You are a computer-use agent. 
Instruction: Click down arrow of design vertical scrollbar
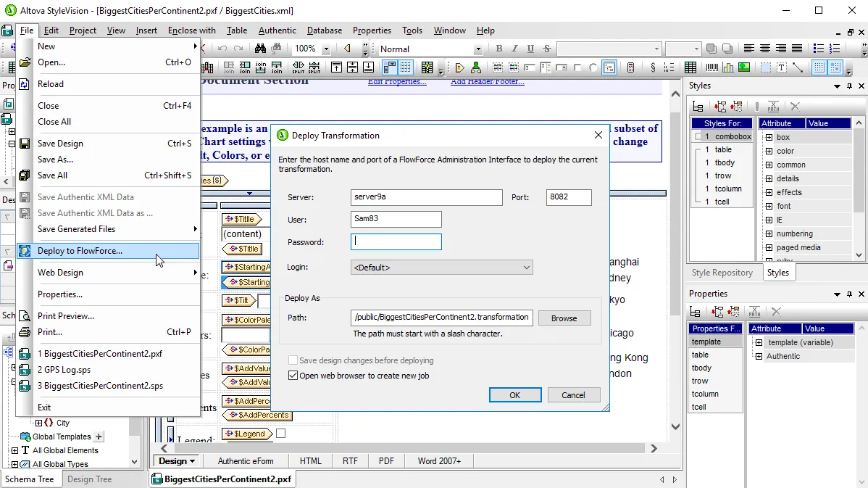[675, 426]
